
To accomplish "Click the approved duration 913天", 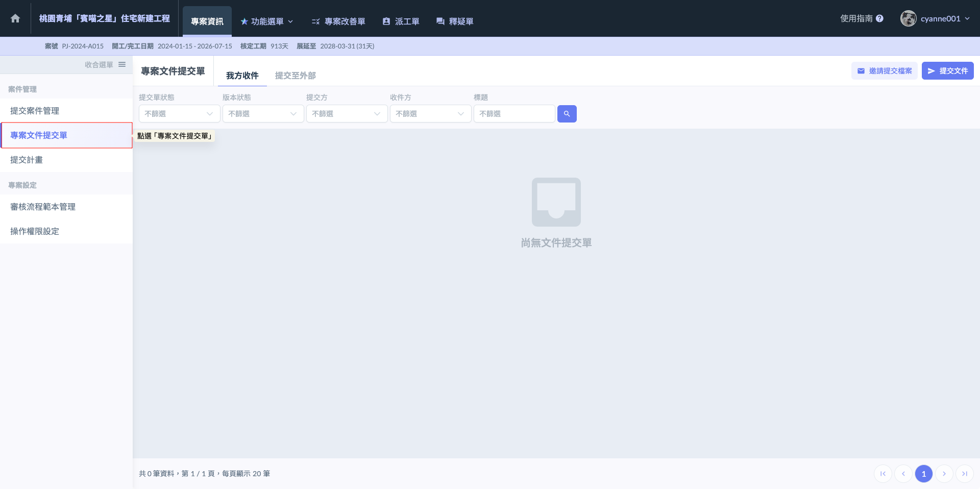I will [279, 46].
